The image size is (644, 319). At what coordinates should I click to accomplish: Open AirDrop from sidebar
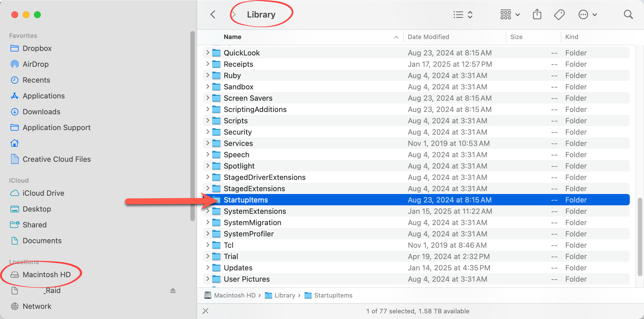(35, 64)
